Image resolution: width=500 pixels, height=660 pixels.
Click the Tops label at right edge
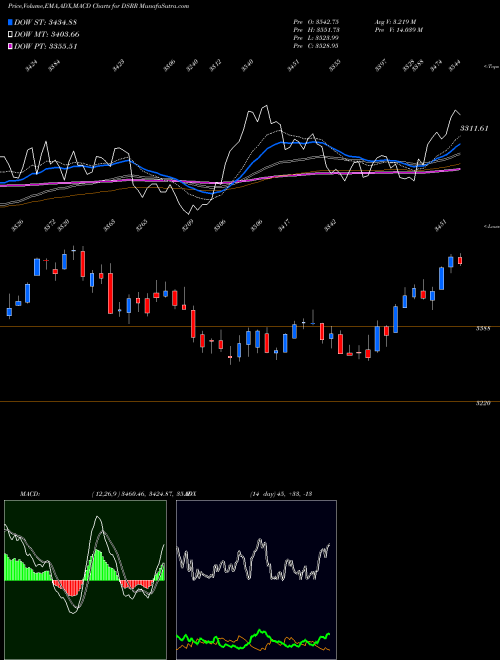pyautogui.click(x=491, y=67)
